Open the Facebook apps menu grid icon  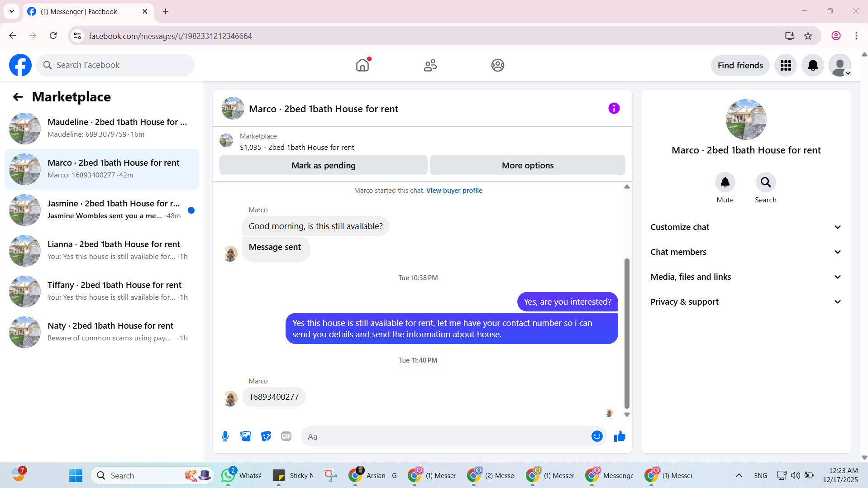786,66
